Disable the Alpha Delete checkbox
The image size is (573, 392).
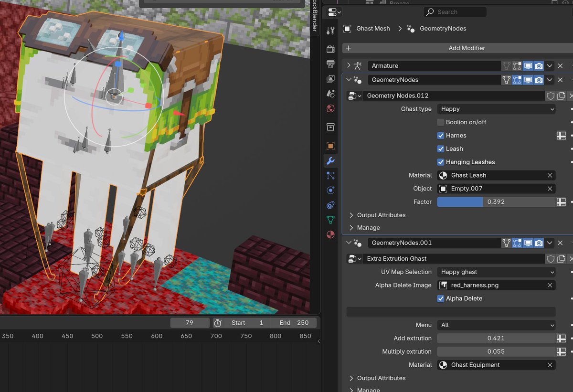(x=440, y=298)
